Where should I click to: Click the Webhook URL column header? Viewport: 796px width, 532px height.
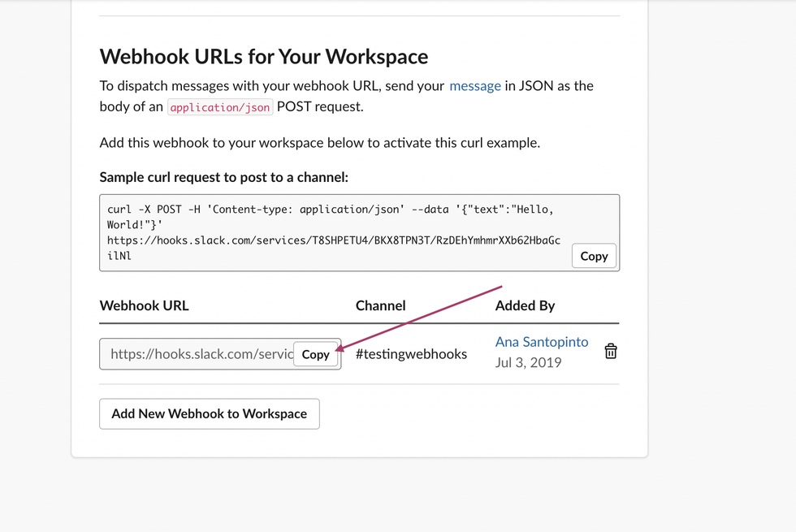[144, 305]
